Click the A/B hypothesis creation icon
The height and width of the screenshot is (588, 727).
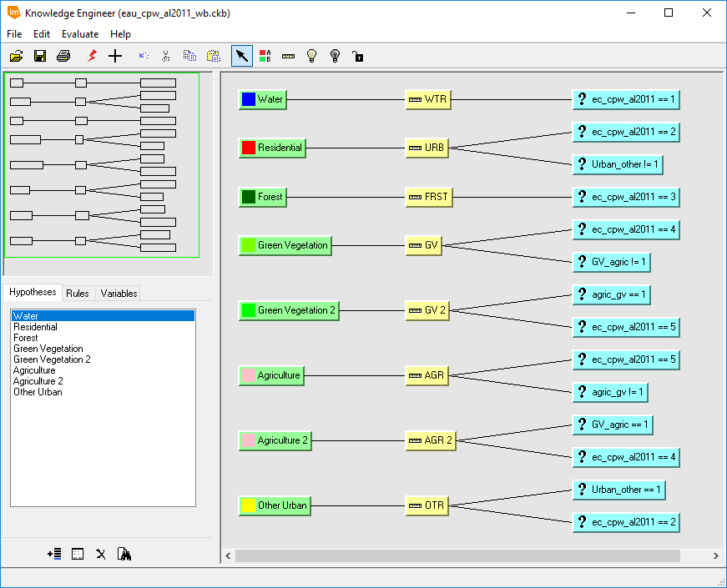tap(265, 56)
